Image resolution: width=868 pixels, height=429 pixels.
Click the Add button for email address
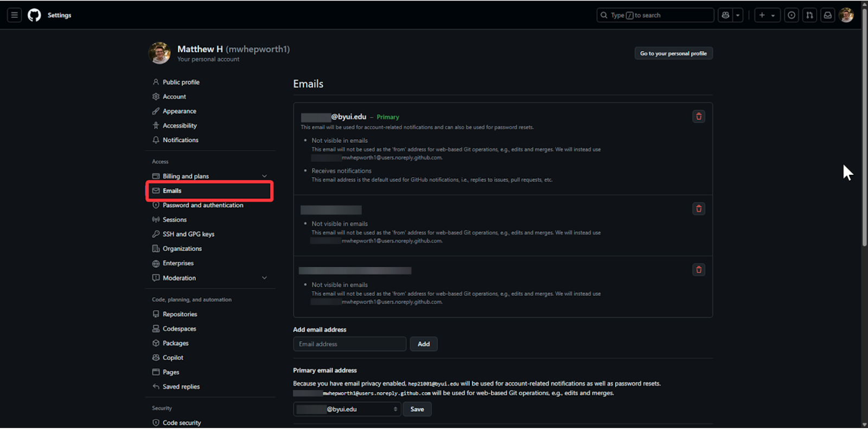pyautogui.click(x=424, y=344)
